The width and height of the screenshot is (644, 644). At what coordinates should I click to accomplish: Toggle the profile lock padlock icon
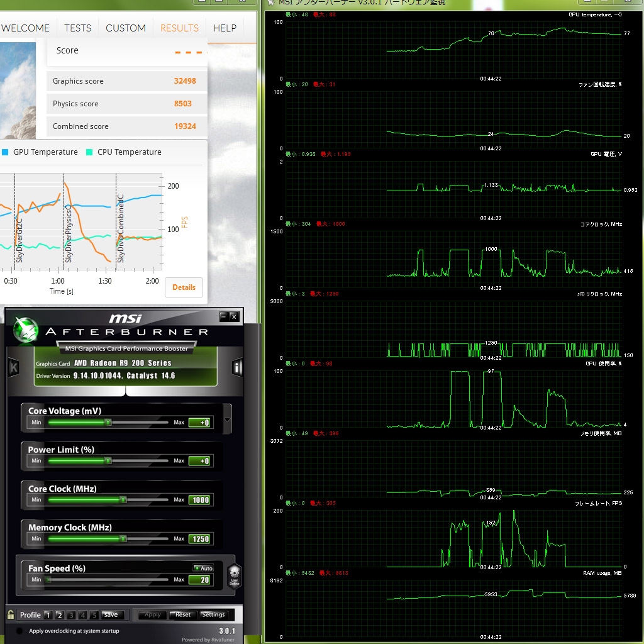[x=11, y=614]
